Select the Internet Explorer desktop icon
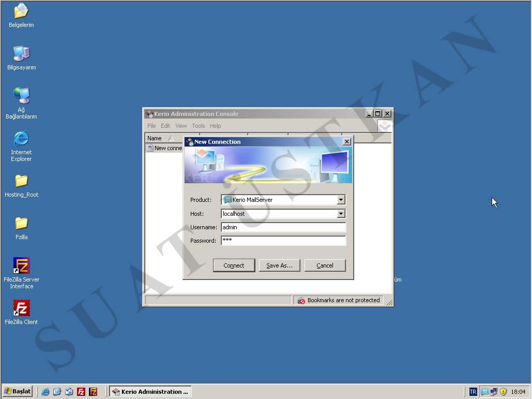532x399 pixels. tap(21, 146)
